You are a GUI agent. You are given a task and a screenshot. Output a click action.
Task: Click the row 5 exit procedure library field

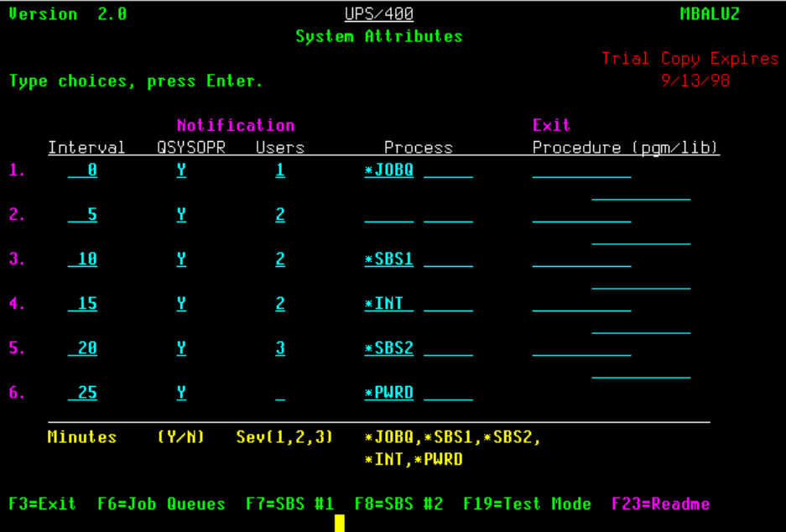tap(641, 371)
